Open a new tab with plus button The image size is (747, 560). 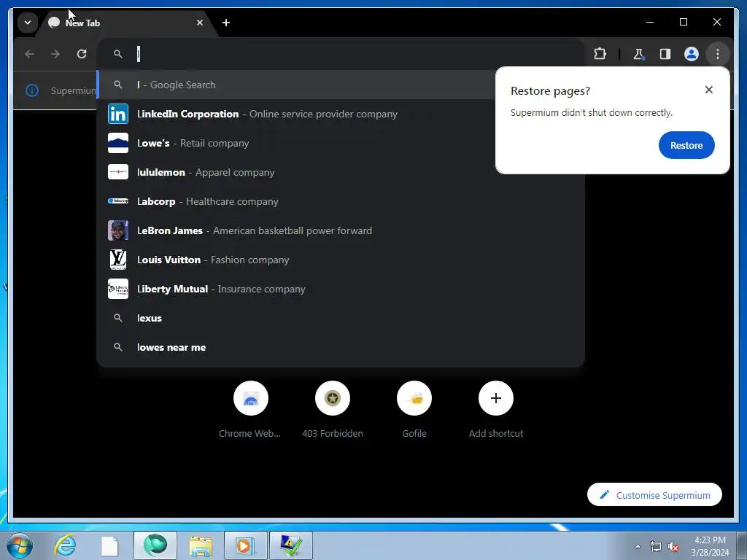226,23
